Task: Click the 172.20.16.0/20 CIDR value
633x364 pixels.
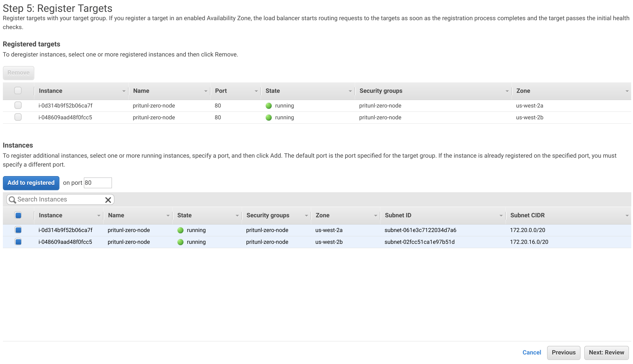Action: (x=529, y=242)
